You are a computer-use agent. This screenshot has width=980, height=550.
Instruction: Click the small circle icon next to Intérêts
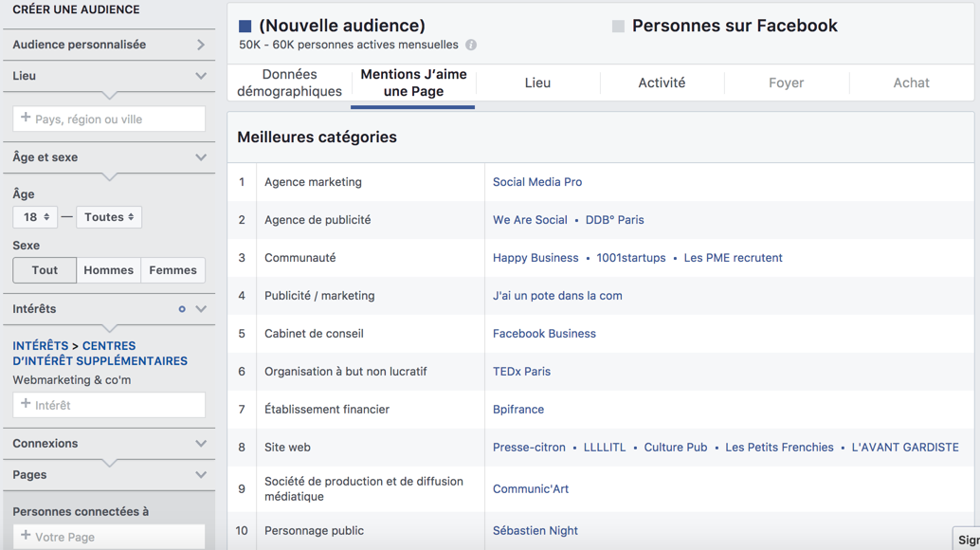pyautogui.click(x=182, y=309)
